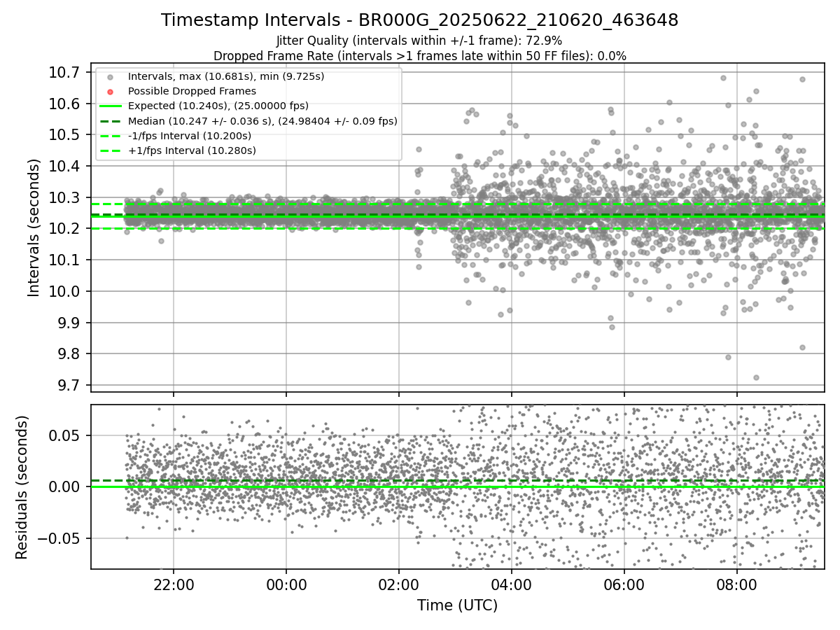This screenshot has width=840, height=630.
Task: Click the gray marker beside the "Intervals, max" legend entry
Action: pos(110,76)
